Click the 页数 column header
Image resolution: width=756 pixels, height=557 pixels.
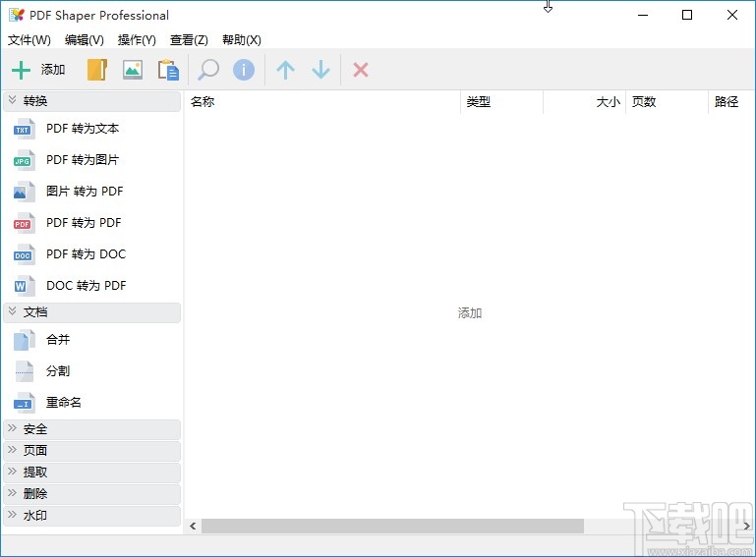click(667, 101)
